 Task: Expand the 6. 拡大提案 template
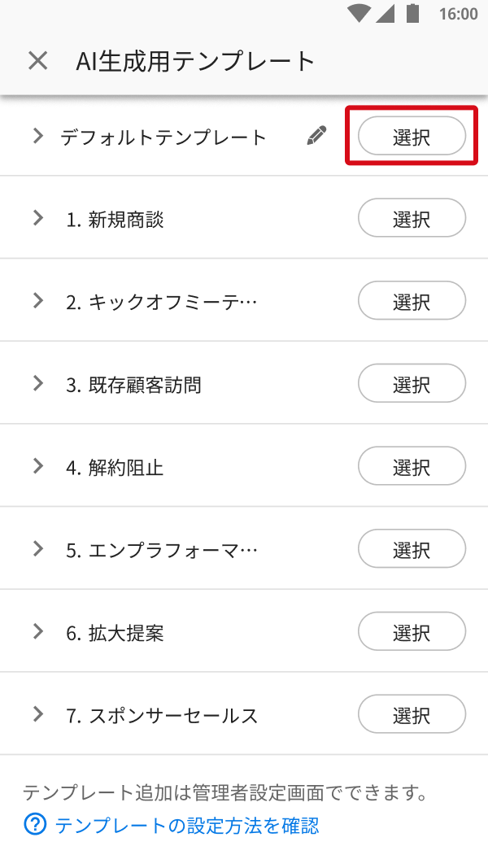[x=37, y=632]
